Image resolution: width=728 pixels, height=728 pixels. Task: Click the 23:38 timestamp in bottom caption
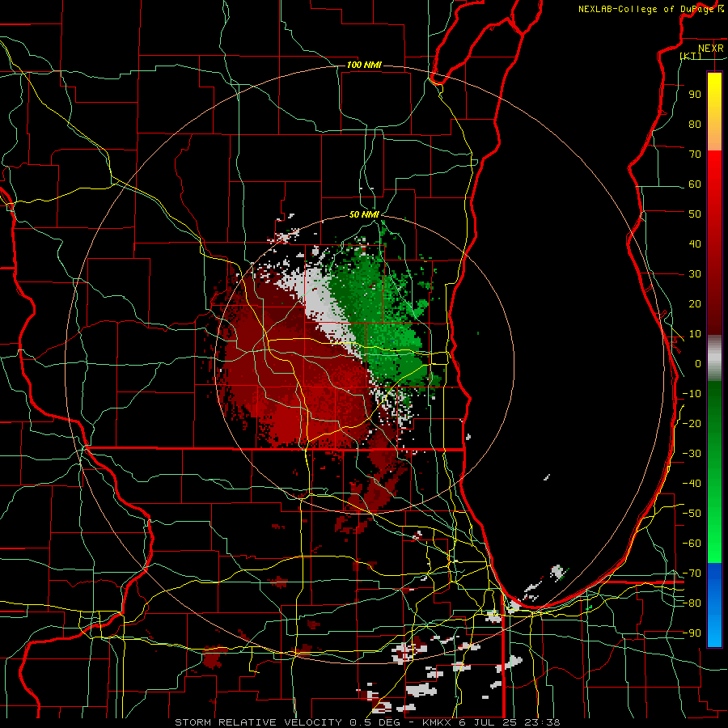pyautogui.click(x=542, y=722)
